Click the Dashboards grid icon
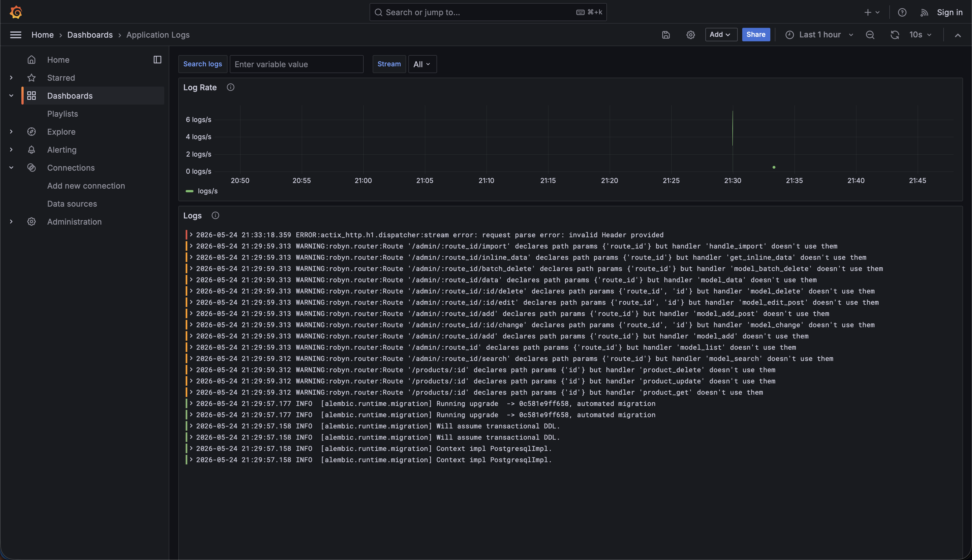The height and width of the screenshot is (560, 972). click(x=31, y=95)
